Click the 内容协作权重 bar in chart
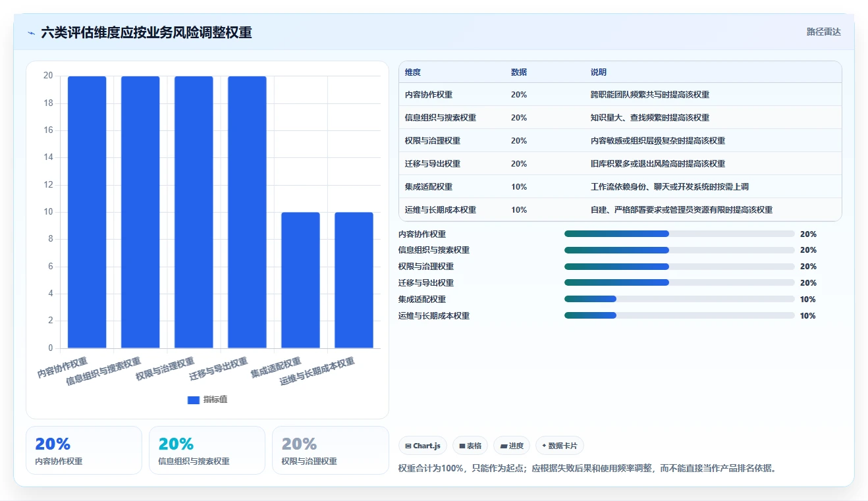 point(87,212)
